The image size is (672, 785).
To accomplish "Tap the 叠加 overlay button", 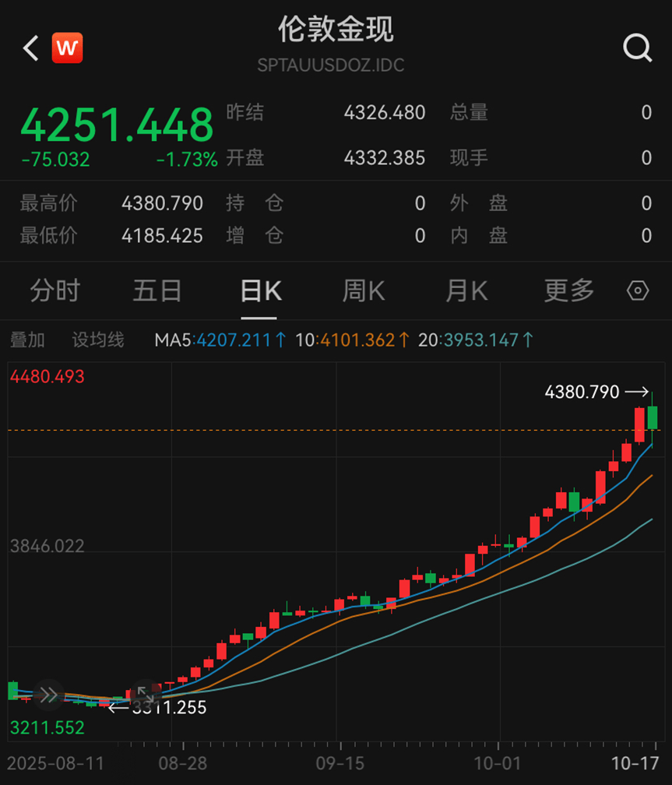I will (27, 340).
